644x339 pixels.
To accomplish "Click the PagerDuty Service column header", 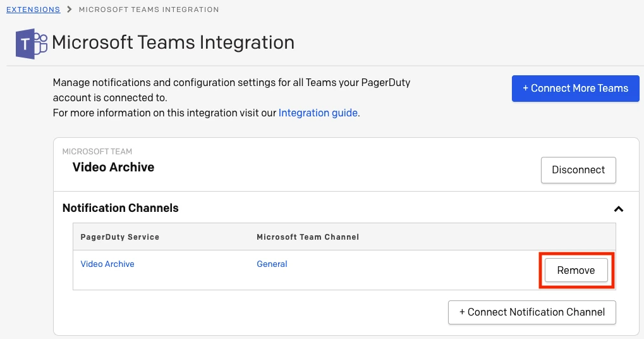I will (x=120, y=237).
